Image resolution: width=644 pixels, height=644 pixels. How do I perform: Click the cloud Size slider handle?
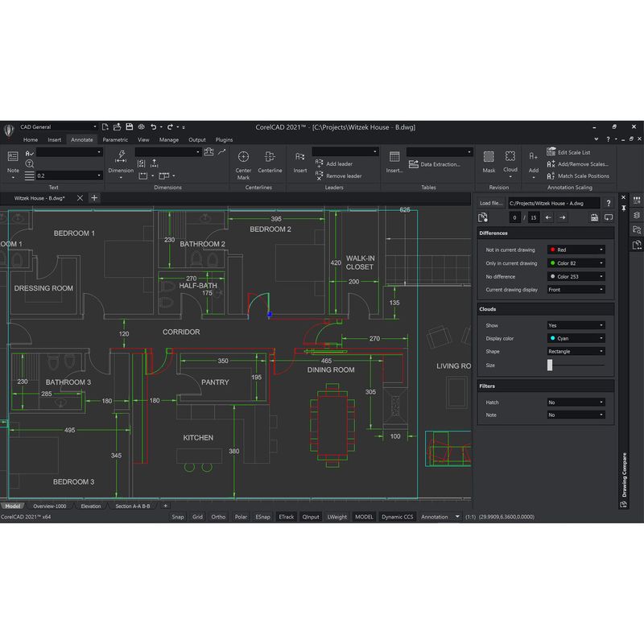click(550, 365)
